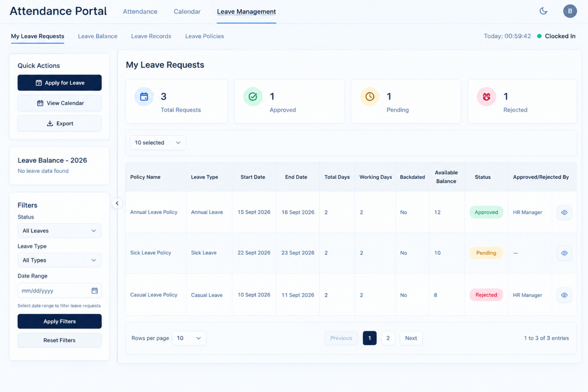Click the Pending status badge
This screenshot has height=392, width=588.
point(486,253)
